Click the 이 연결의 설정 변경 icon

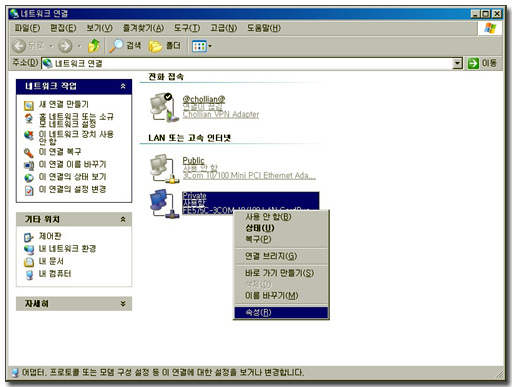29,190
